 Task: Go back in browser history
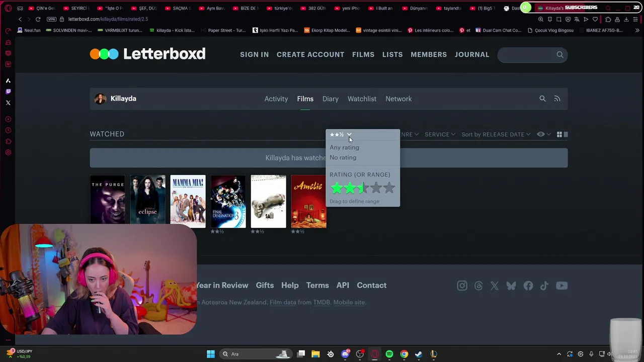tap(20, 19)
